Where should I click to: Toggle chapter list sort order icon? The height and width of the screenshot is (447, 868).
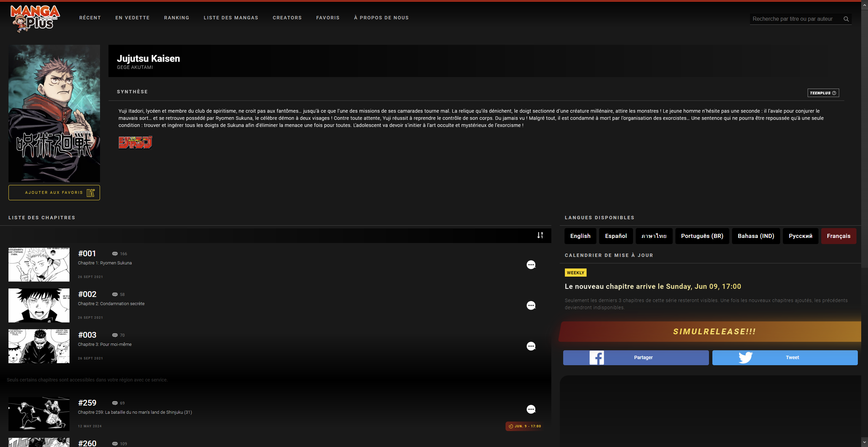pyautogui.click(x=540, y=235)
